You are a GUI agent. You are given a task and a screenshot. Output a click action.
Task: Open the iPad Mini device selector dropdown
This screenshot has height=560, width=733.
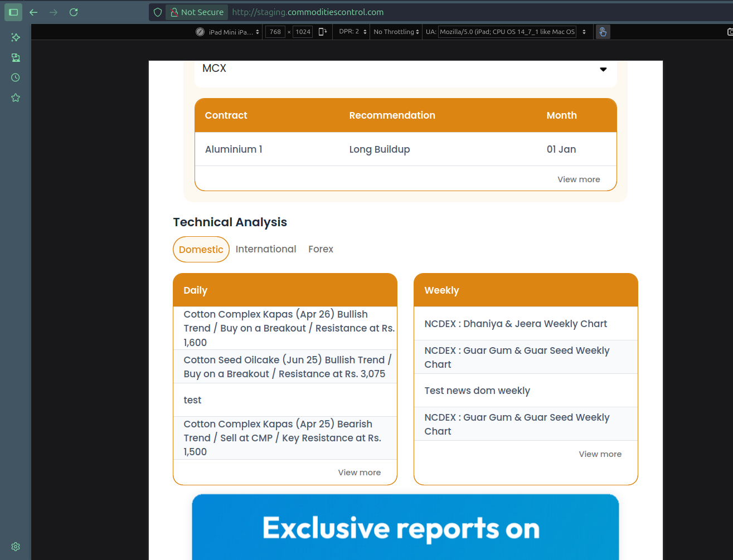pyautogui.click(x=228, y=32)
